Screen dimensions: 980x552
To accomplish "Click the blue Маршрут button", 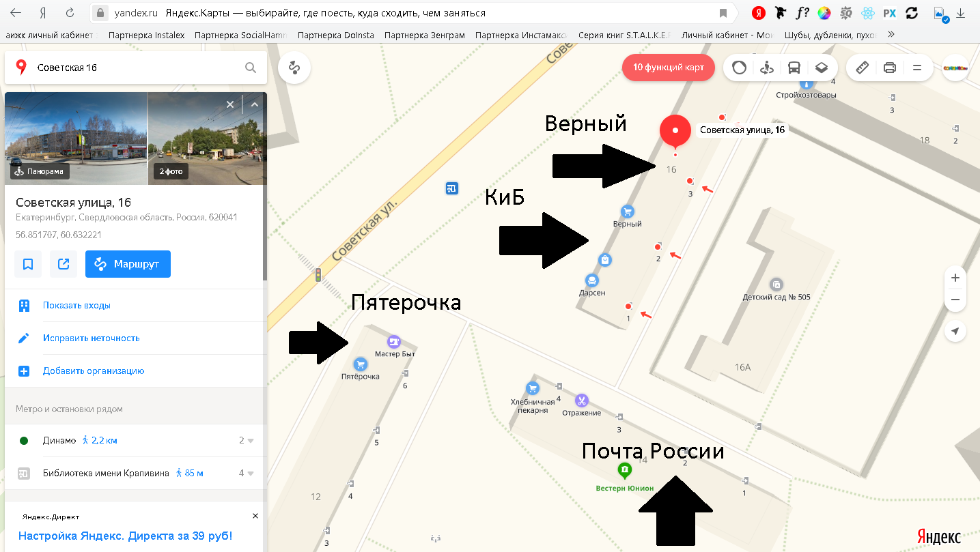I will [x=128, y=264].
